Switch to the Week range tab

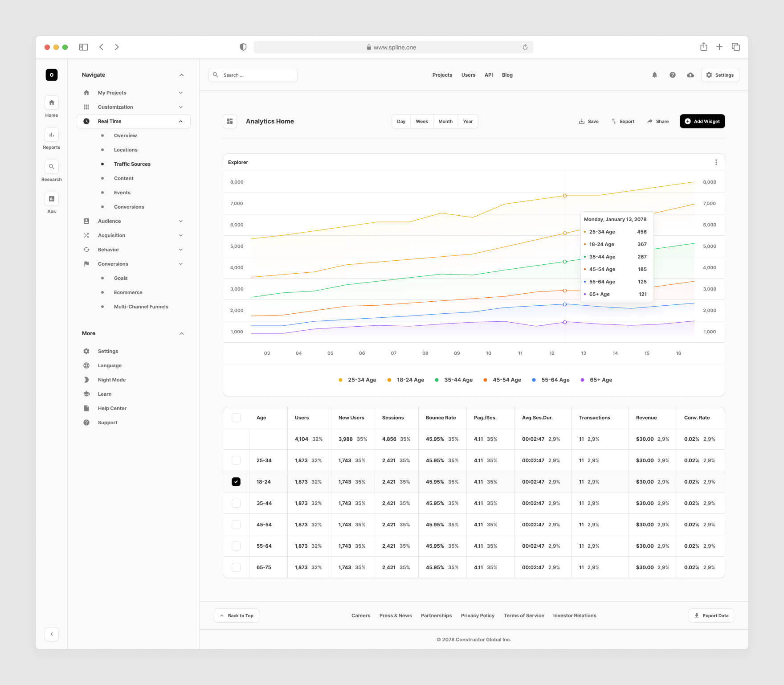click(422, 121)
